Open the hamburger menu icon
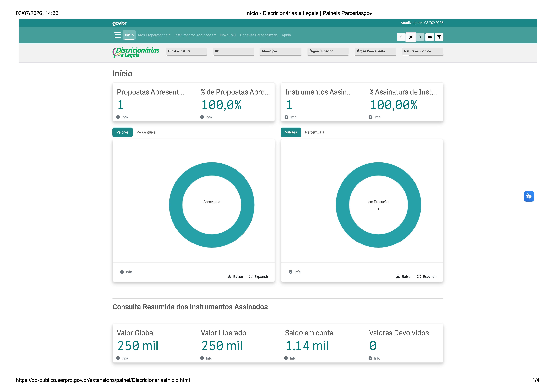The width and height of the screenshot is (555, 392). point(117,35)
